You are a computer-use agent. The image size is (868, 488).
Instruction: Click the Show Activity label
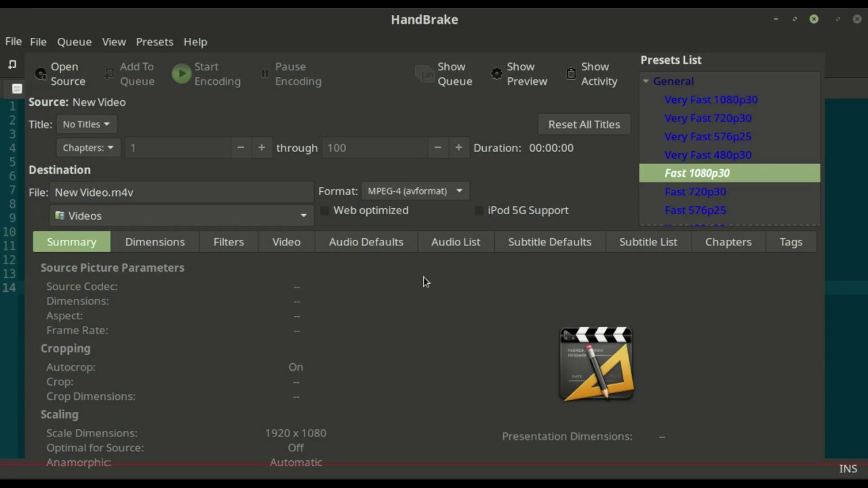pyautogui.click(x=599, y=74)
